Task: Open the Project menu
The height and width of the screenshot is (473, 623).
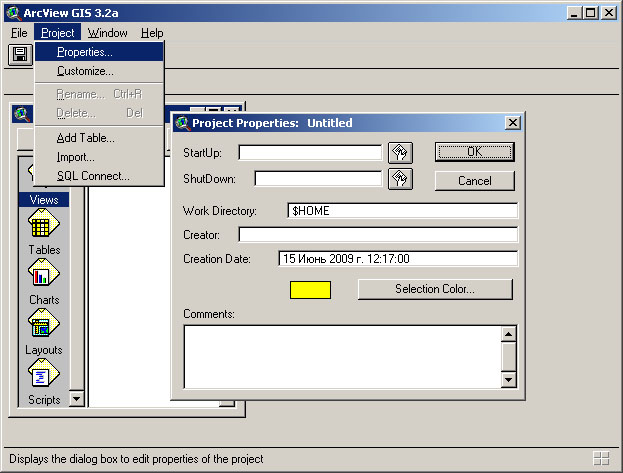Action: click(x=58, y=33)
